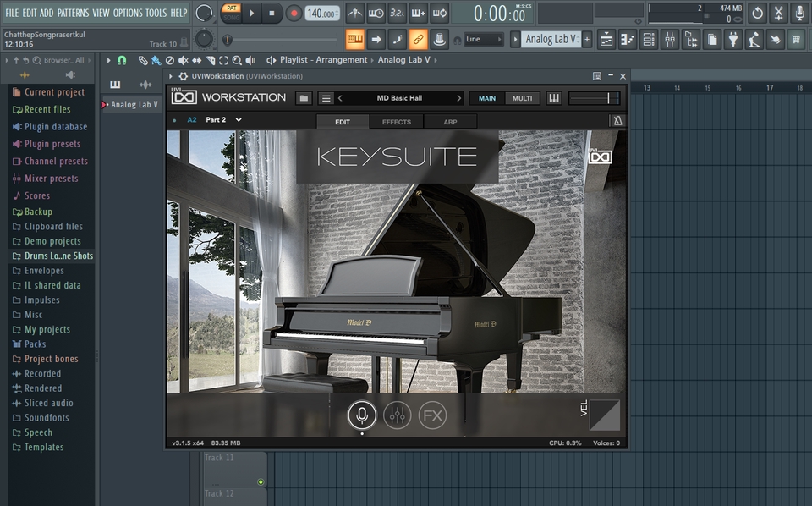This screenshot has height=506, width=812.
Task: Open the PATTERNS menu
Action: [x=73, y=13]
